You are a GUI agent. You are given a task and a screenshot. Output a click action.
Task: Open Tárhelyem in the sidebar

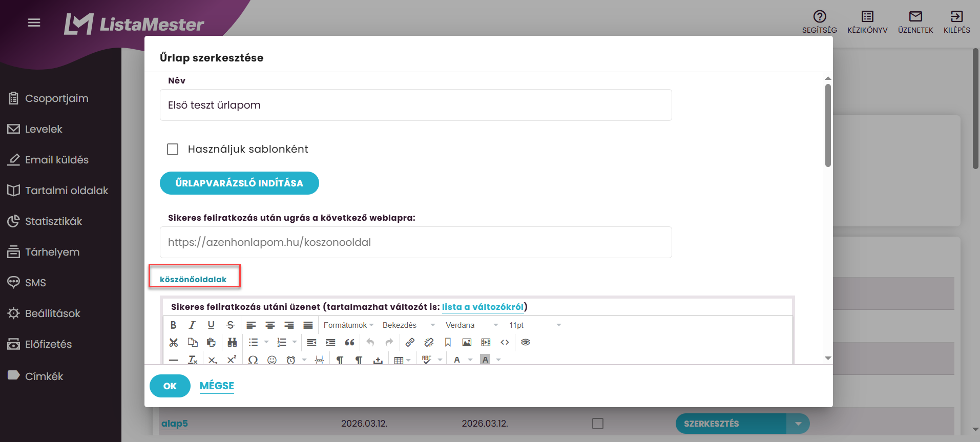pyautogui.click(x=44, y=252)
